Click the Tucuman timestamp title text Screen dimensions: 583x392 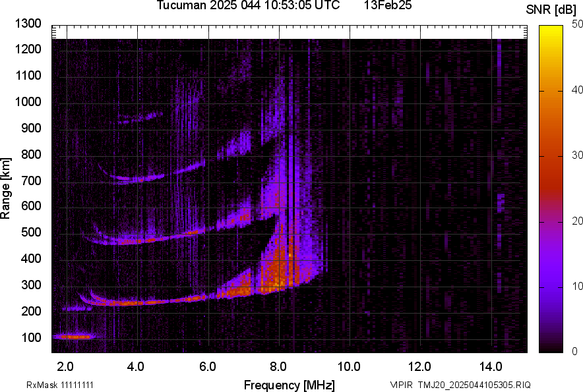(x=248, y=6)
